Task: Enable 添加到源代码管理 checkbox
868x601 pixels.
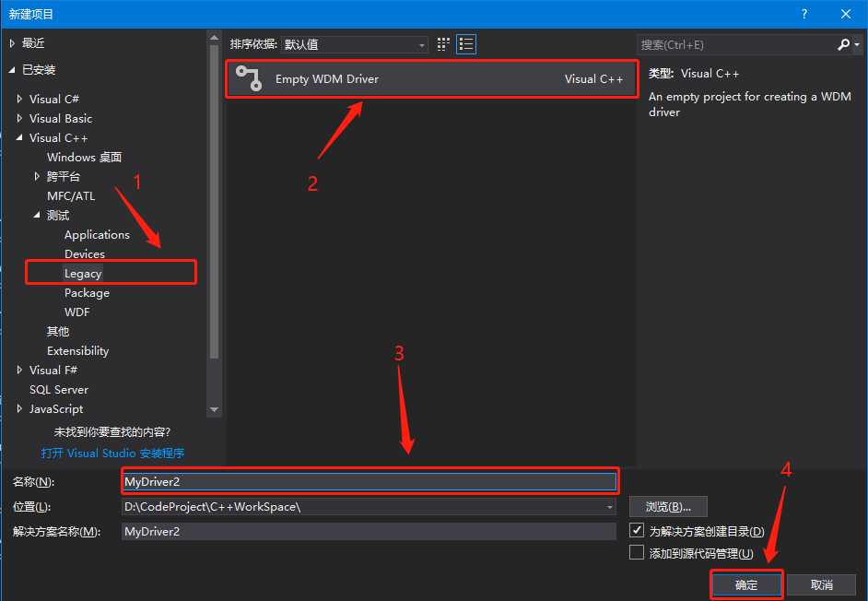Action: click(637, 552)
